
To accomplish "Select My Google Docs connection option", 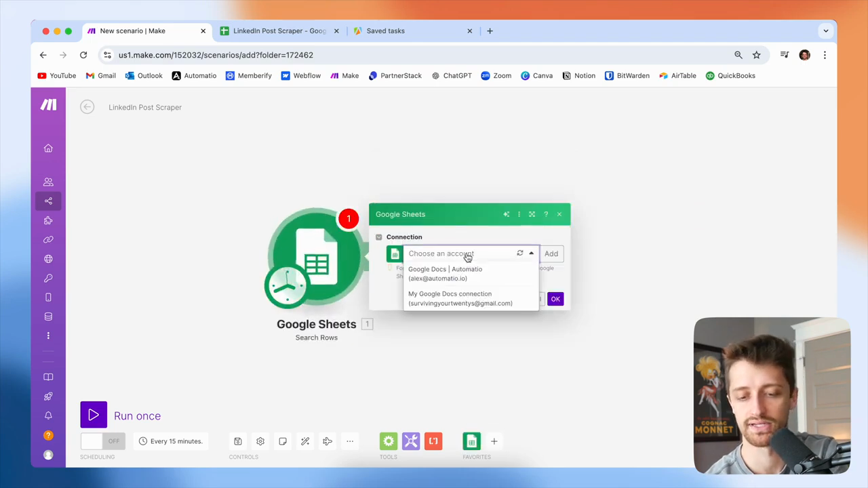I will (x=471, y=299).
